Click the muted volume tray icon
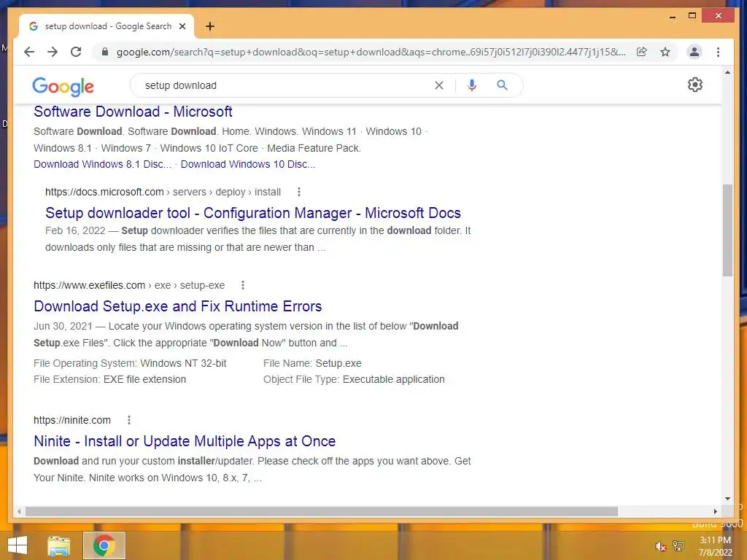747x560 pixels. [660, 546]
